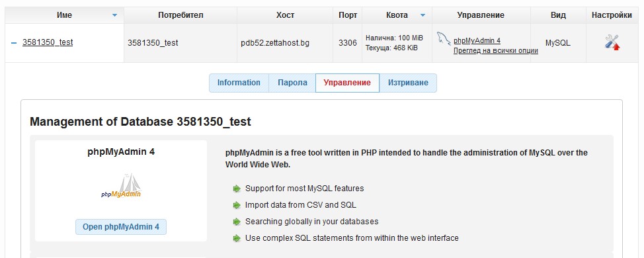Sort by Квота using the column arrow
644x258 pixels.
[423, 16]
